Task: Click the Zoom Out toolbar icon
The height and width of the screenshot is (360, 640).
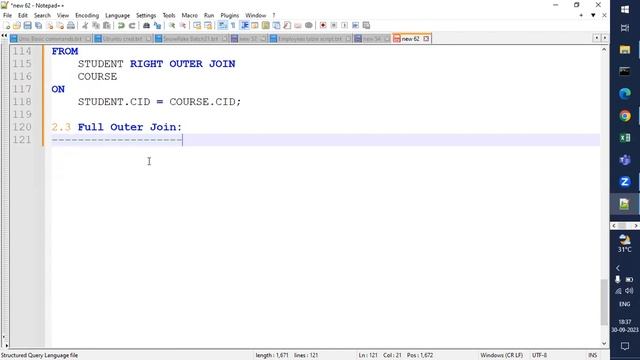Action: pos(183,25)
